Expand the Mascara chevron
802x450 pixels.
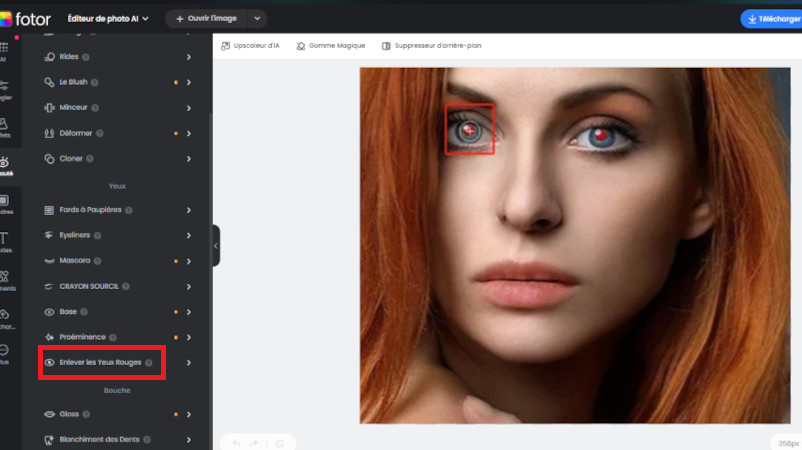tap(189, 261)
